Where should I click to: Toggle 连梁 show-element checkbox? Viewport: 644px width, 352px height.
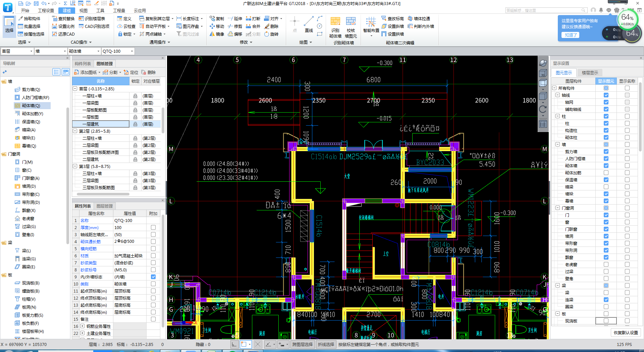pyautogui.click(x=606, y=300)
